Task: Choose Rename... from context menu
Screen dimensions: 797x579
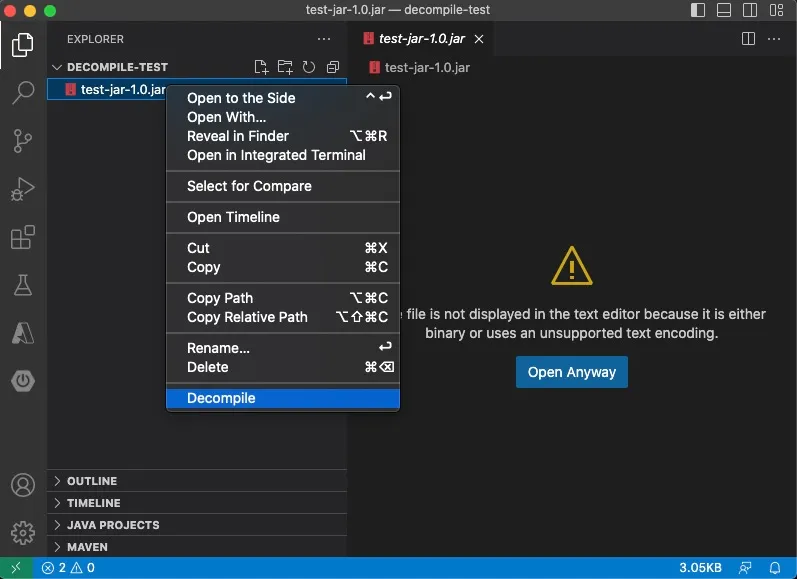Action: pyautogui.click(x=283, y=348)
